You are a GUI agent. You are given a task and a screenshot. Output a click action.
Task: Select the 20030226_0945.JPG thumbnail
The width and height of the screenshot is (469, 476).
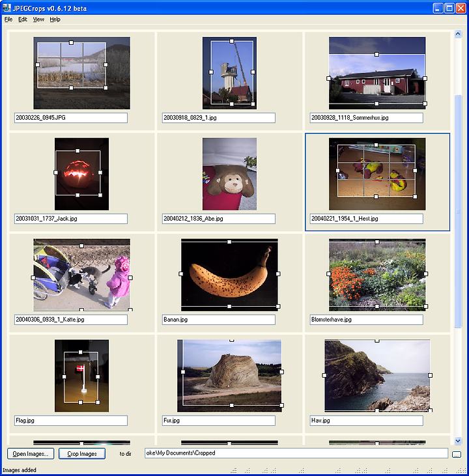(x=81, y=73)
